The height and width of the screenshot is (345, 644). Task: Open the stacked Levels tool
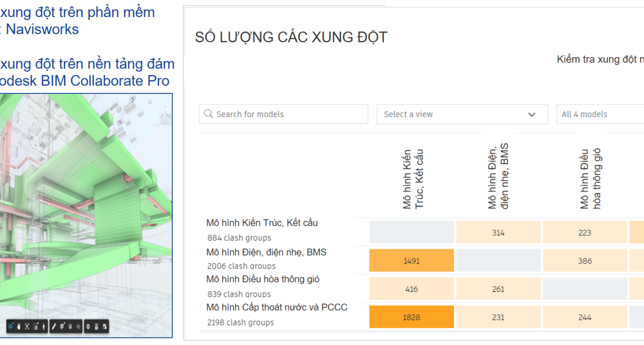pyautogui.click(x=70, y=326)
